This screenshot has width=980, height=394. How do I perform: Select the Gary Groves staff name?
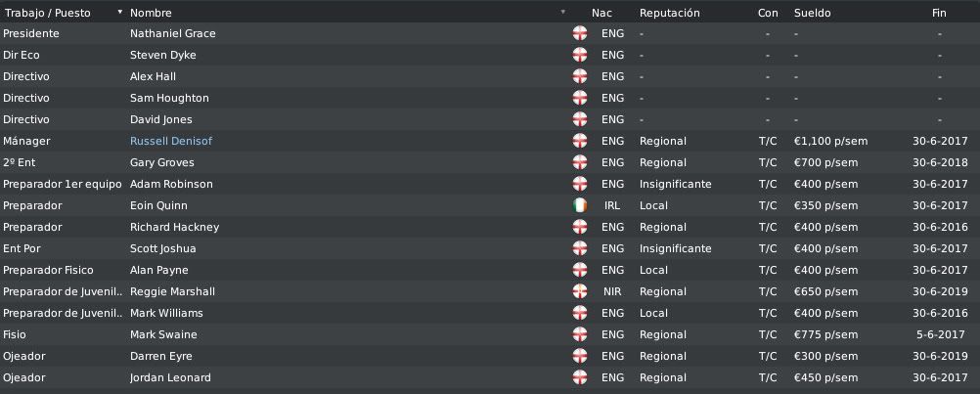[162, 162]
